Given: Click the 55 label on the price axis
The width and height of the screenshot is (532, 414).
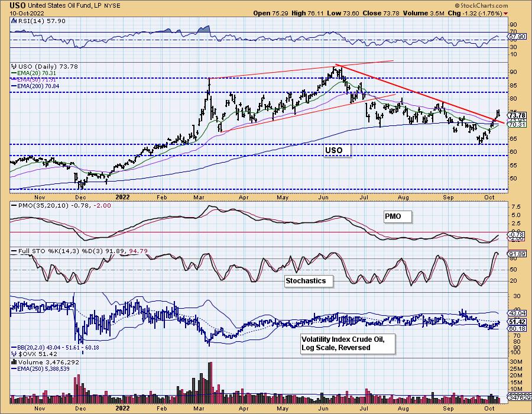Looking at the screenshot, I should point(513,165).
